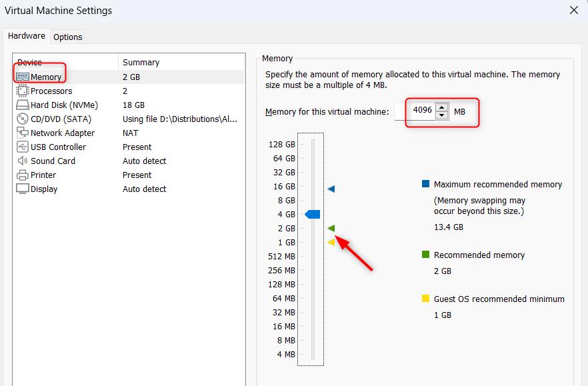Select the Display row label
Screen dimensions: 588x386
[44, 189]
